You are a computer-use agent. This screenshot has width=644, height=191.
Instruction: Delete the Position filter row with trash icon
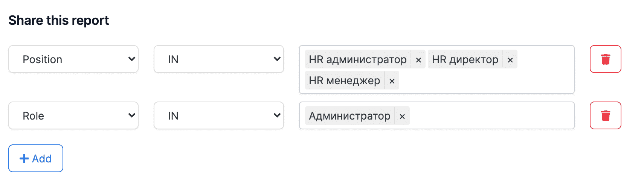point(605,59)
